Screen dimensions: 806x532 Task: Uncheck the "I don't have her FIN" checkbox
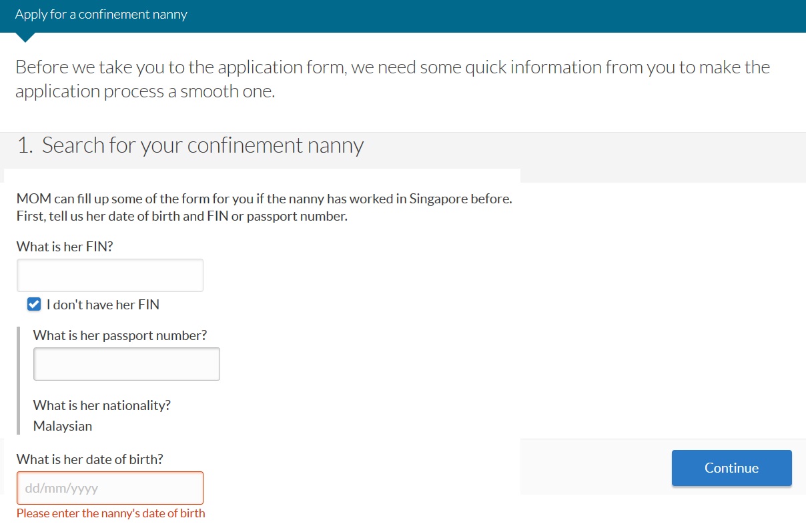click(x=34, y=305)
